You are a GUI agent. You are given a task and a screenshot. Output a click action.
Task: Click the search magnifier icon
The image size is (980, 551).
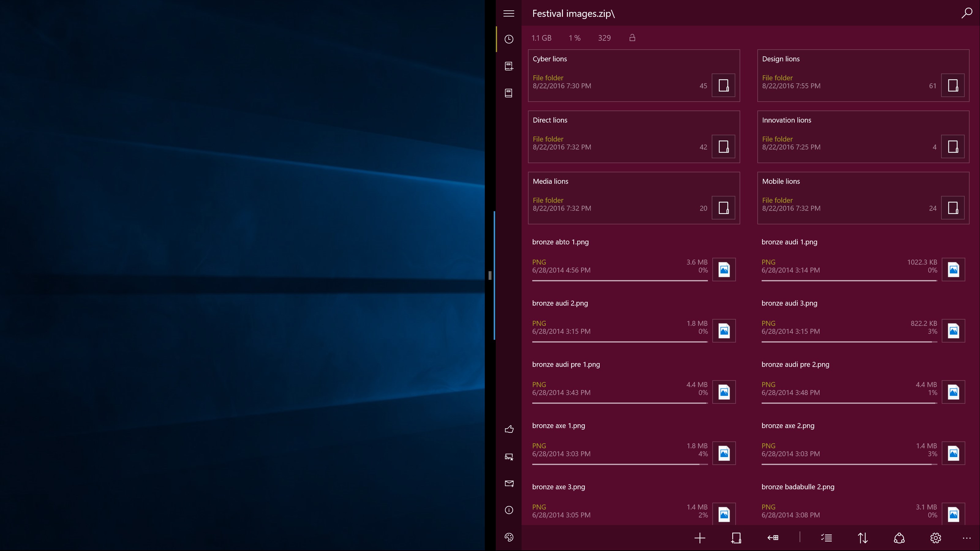pos(967,13)
